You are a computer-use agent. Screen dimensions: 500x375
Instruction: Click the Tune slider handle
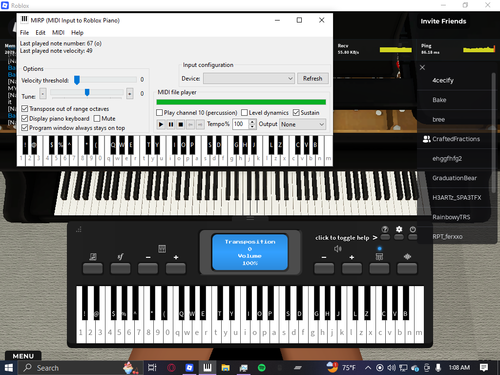pyautogui.click(x=87, y=92)
